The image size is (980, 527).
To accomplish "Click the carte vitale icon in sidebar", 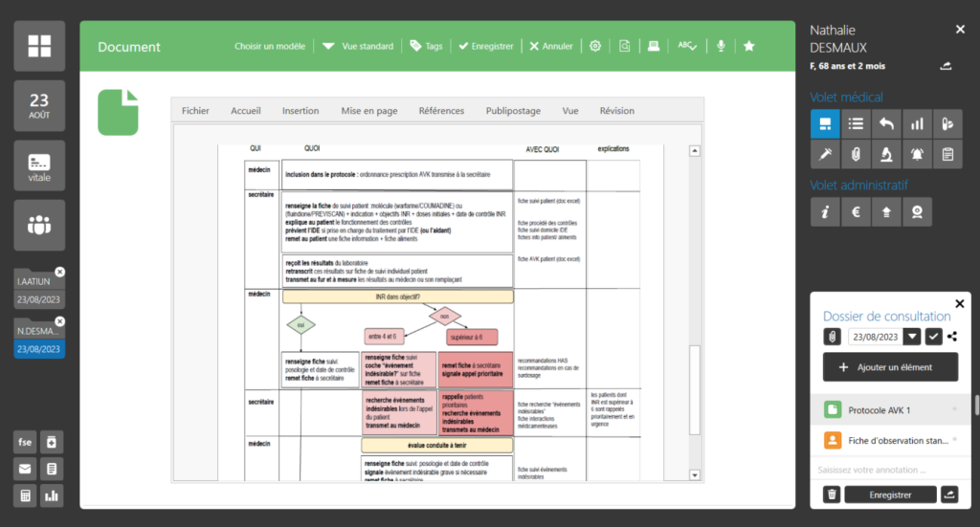I will click(39, 165).
